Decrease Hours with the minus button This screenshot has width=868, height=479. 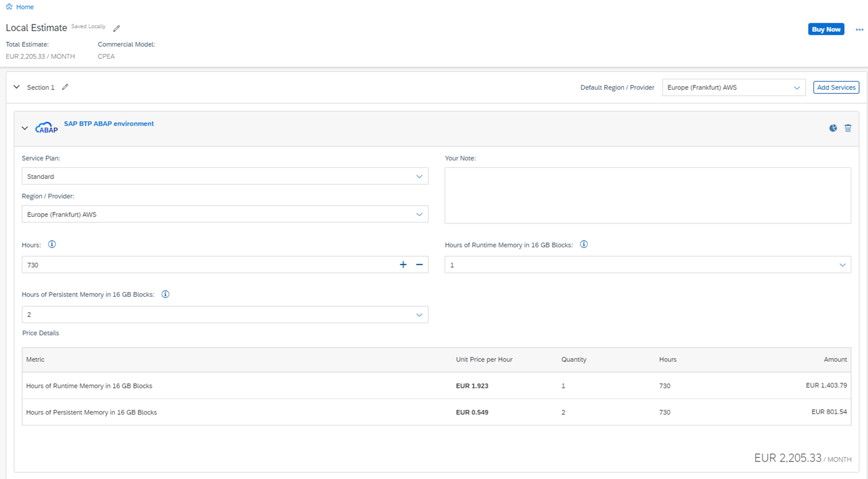(x=419, y=265)
